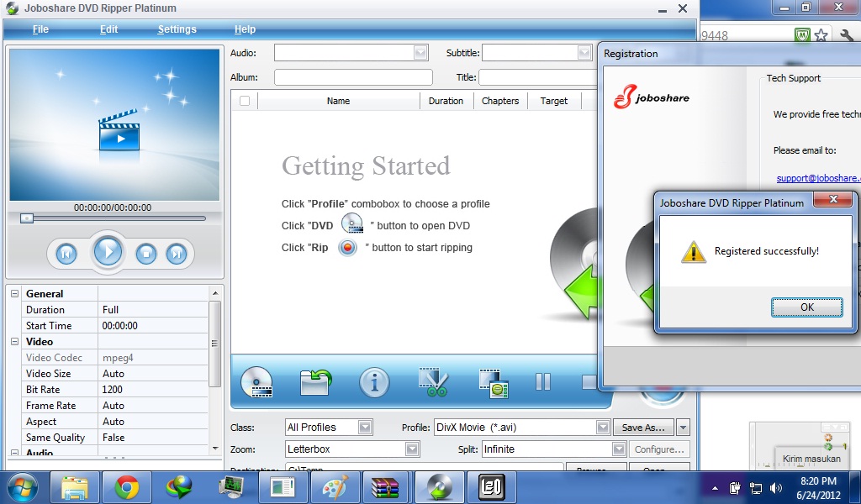Click the Album input field

pos(353,77)
